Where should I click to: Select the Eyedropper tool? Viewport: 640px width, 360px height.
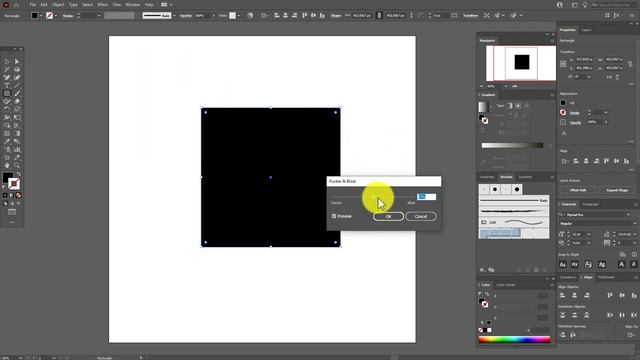pyautogui.click(x=7, y=142)
